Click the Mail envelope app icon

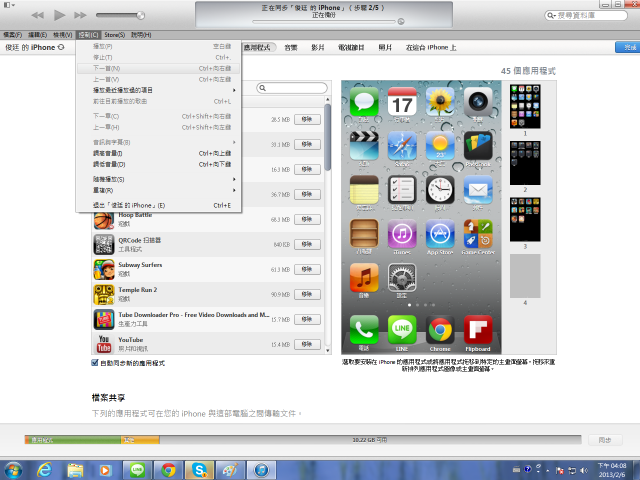[478, 189]
